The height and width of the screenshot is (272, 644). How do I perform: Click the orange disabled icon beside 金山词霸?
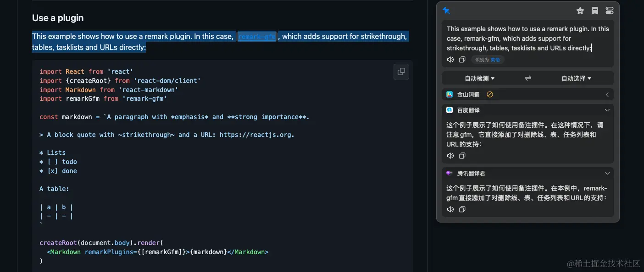point(490,94)
